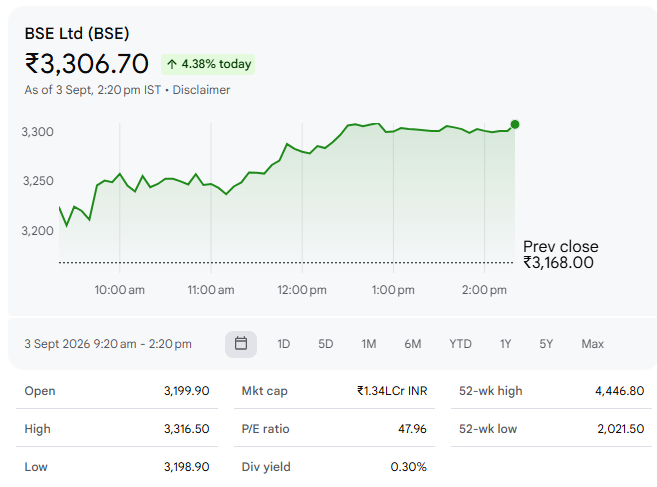Image resolution: width=657 pixels, height=487 pixels.
Task: Click the 52-wk high label
Action: (x=491, y=391)
